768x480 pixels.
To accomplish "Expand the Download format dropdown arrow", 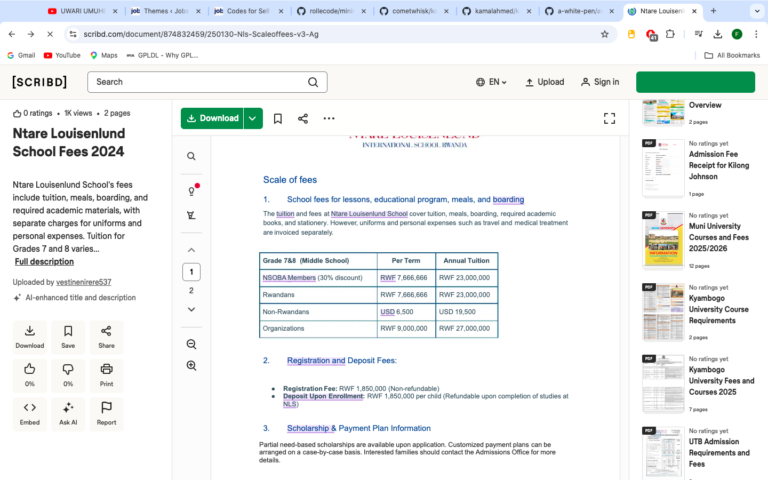I will 253,119.
